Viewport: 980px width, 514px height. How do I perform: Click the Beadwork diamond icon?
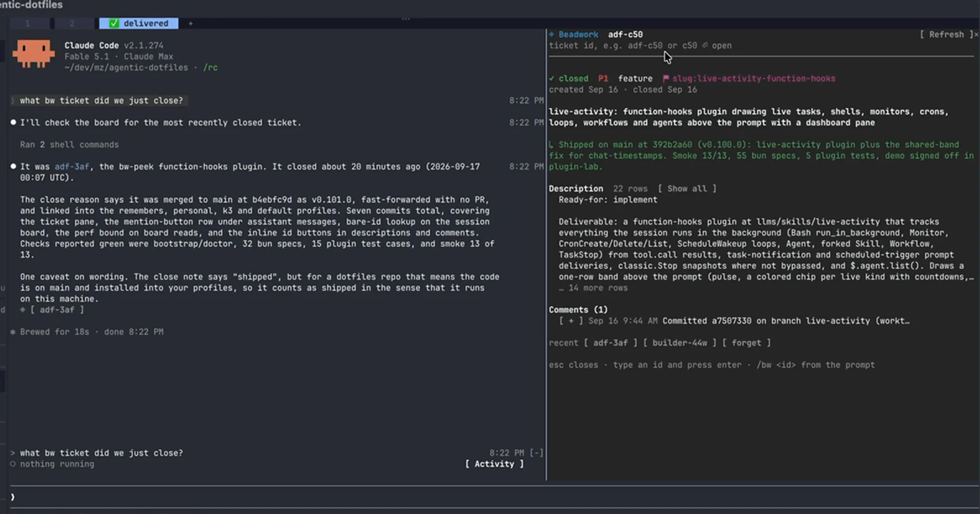coord(552,34)
